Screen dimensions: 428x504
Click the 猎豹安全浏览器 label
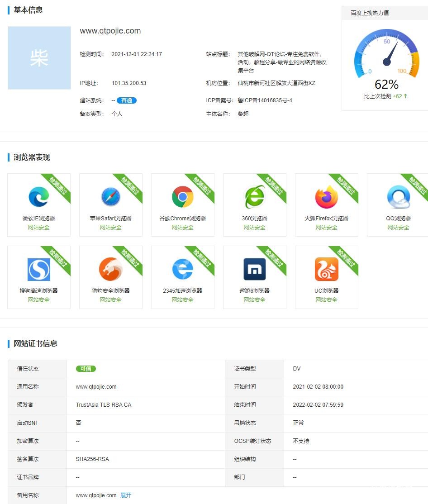click(110, 290)
